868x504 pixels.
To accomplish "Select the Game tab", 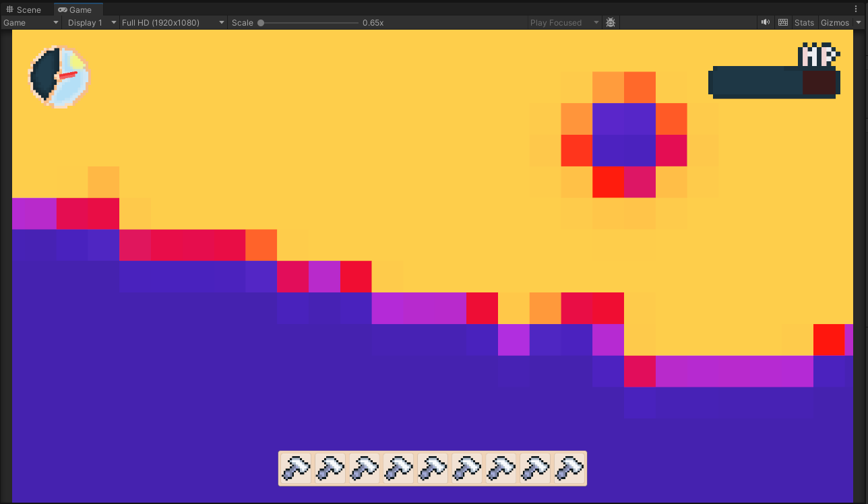I will coord(75,9).
